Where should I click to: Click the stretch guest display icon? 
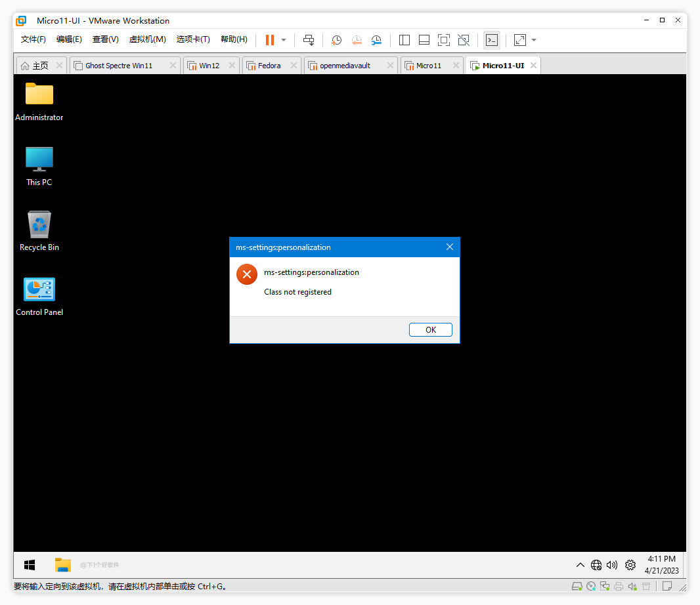[519, 40]
